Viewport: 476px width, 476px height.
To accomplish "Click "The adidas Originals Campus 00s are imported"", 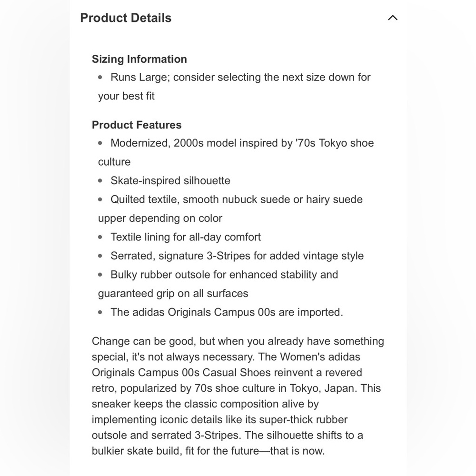I will pos(227,312).
